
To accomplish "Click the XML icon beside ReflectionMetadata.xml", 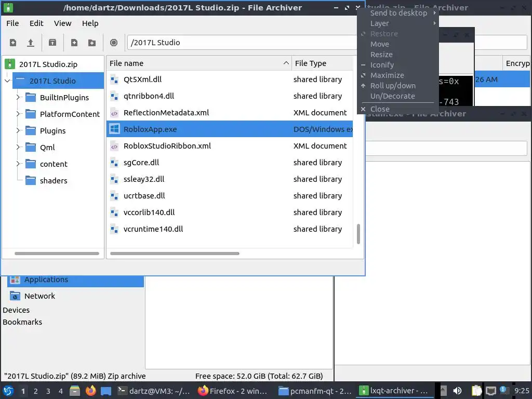I will pos(114,113).
